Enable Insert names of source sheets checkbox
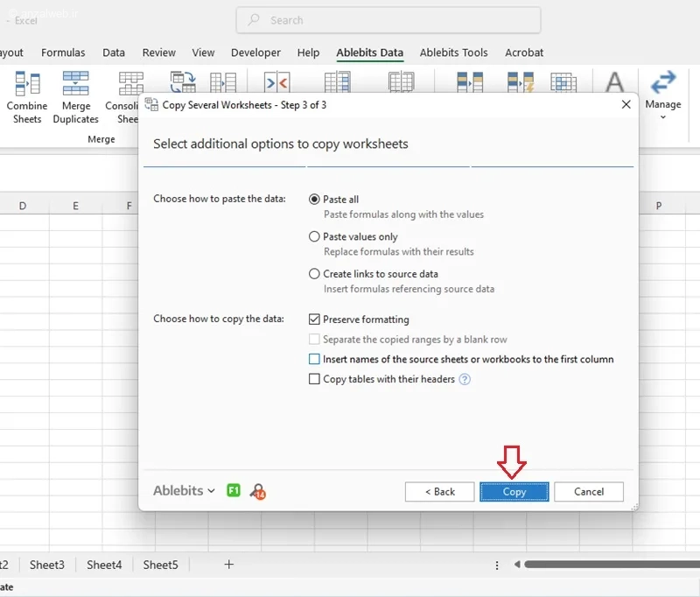 (x=314, y=359)
